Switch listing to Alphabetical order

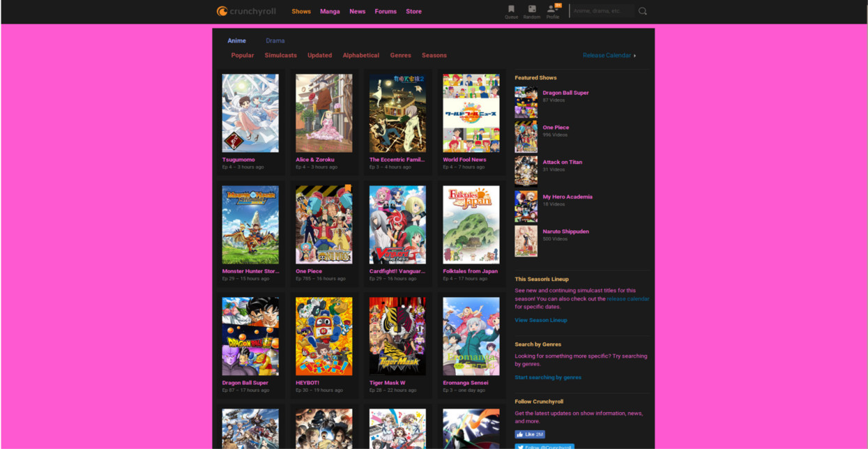361,55
